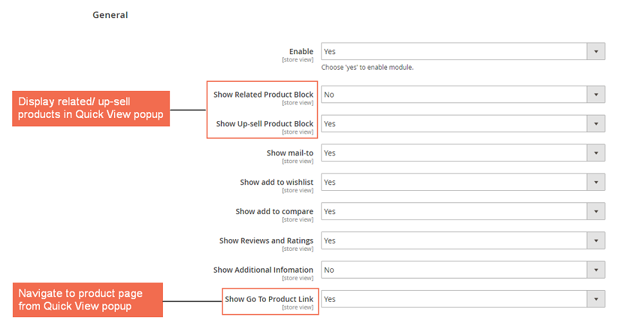Click arrow of Show Up-sell Product Block select
This screenshot has width=644, height=332.
coord(596,124)
